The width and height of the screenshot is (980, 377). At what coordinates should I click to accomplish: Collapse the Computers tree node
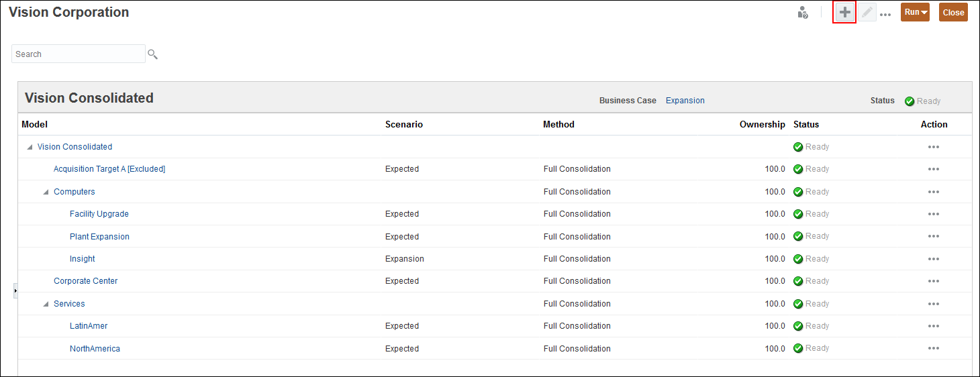(x=46, y=193)
